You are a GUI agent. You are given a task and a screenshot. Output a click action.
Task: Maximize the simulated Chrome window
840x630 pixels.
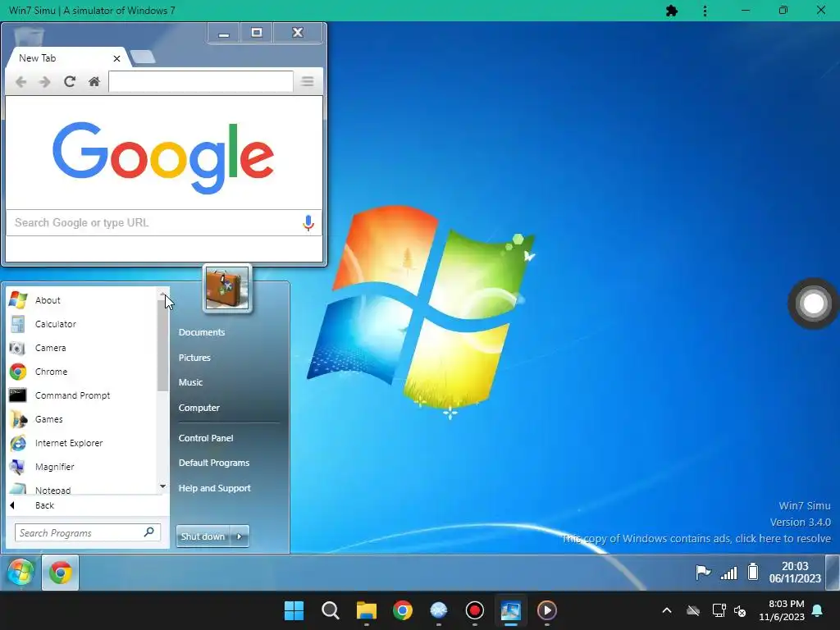[x=257, y=33]
